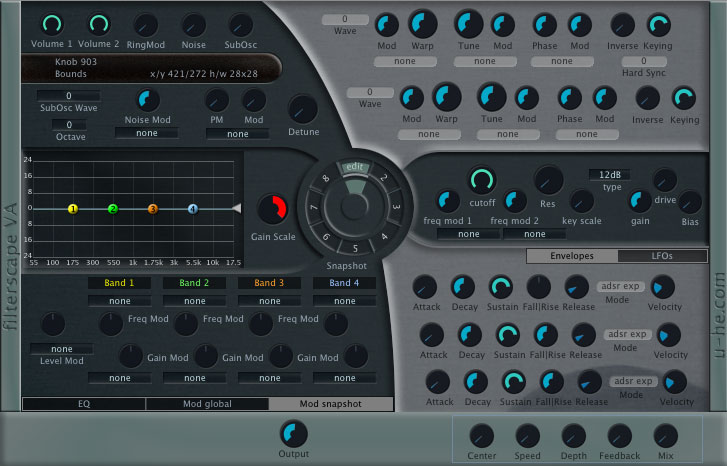
Task: Click the snapshot wheel center dial
Action: point(354,207)
